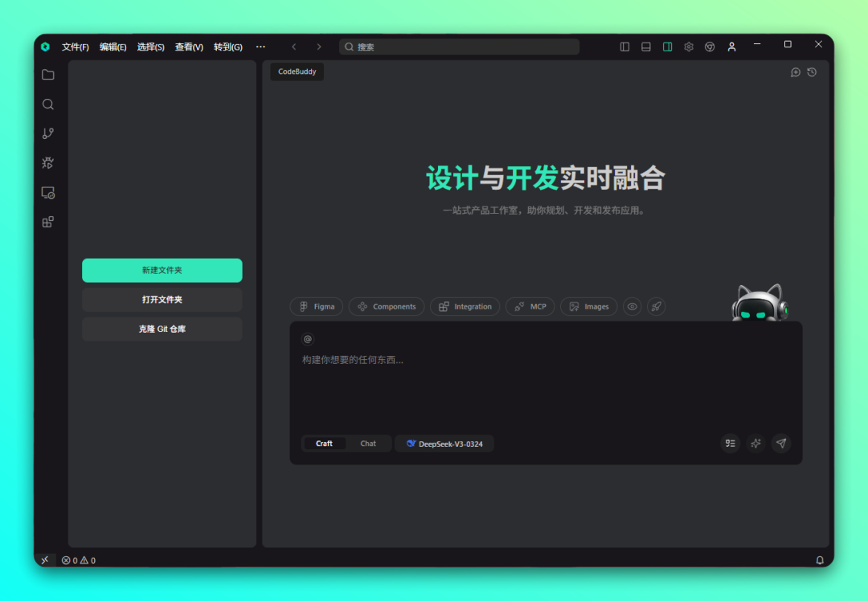Open the DeepSeek-V3-0324 model selector

[444, 444]
